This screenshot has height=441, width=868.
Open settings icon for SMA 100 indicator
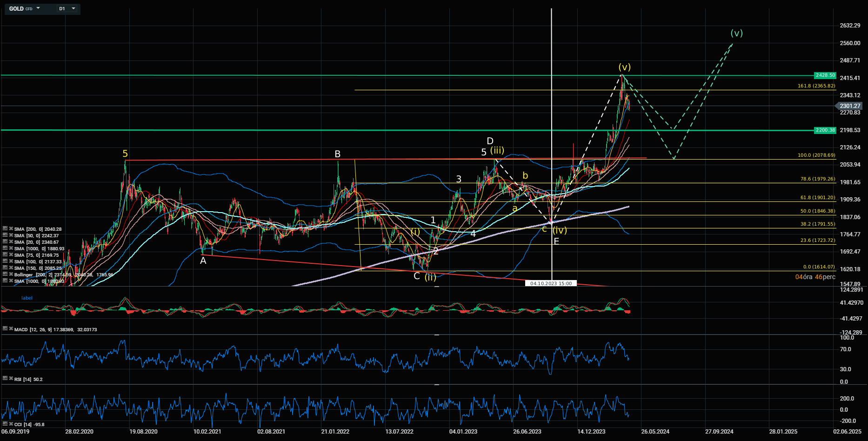[5, 261]
